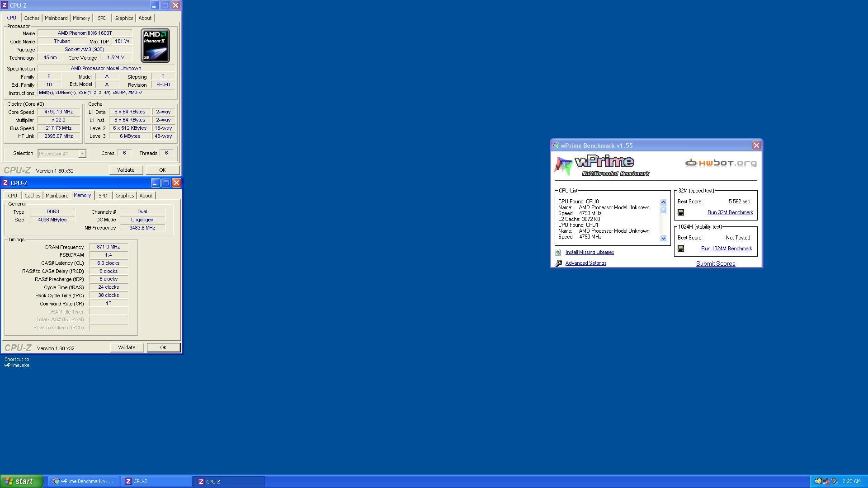Select About tab in bottom CPU-Z window
This screenshot has height=488, width=868.
pos(146,196)
